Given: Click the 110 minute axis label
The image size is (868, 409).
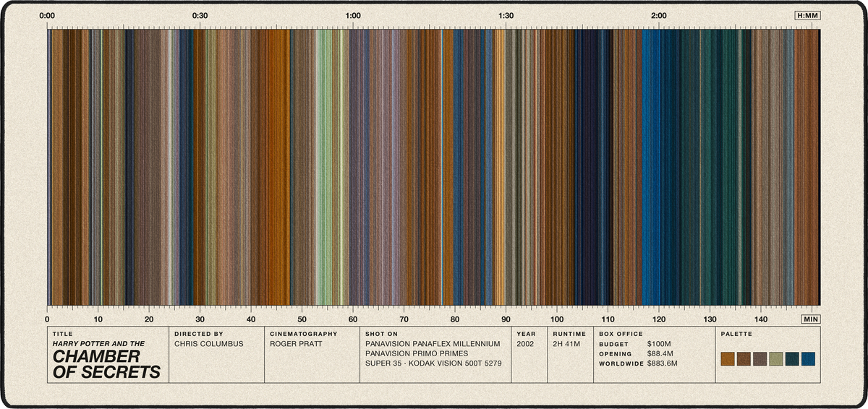Looking at the screenshot, I should 608,319.
